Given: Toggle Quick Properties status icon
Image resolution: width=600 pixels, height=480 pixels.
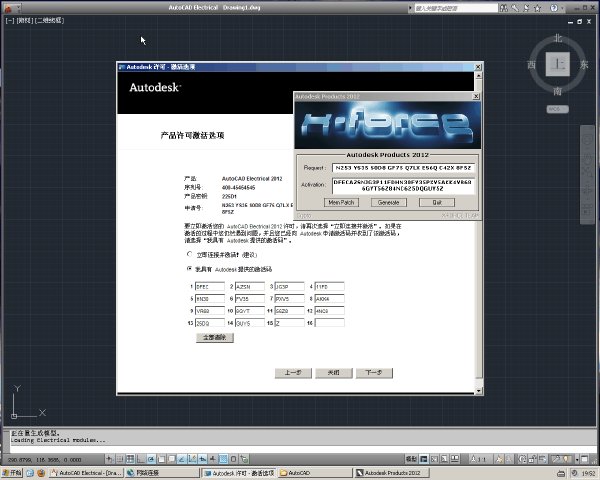Looking at the screenshot, I should click(233, 459).
